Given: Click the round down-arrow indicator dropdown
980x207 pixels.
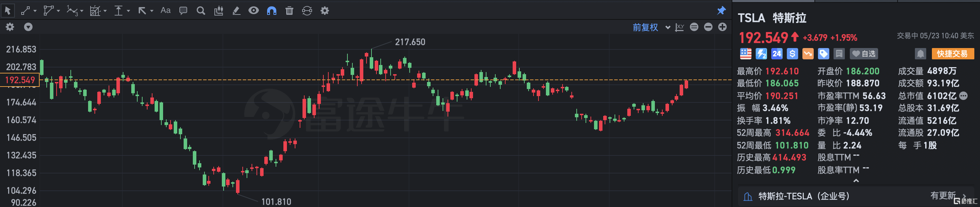Looking at the screenshot, I should [x=28, y=27].
